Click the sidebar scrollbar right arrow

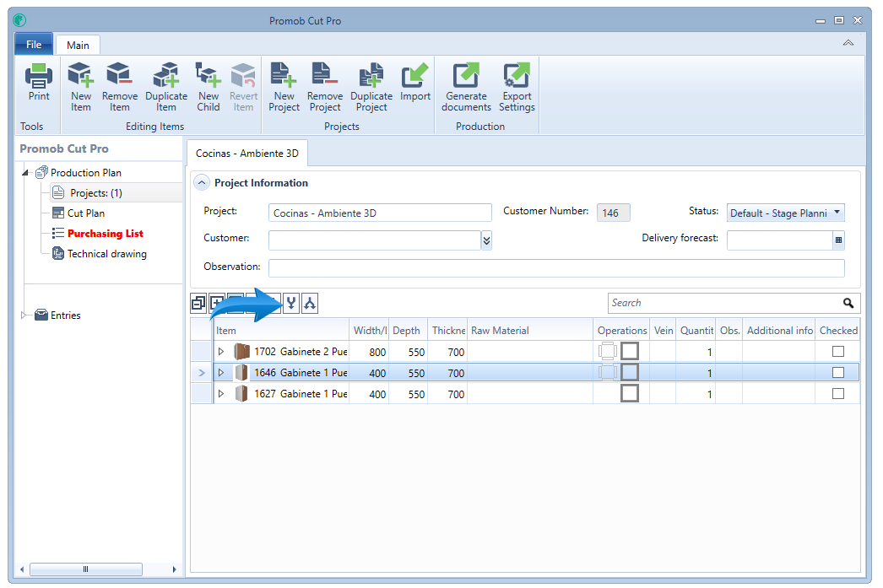[174, 569]
